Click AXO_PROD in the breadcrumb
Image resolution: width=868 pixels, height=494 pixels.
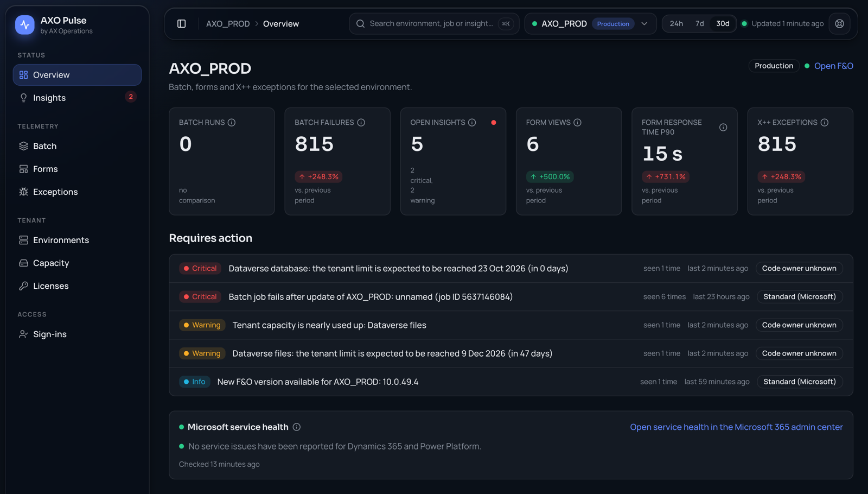click(228, 24)
